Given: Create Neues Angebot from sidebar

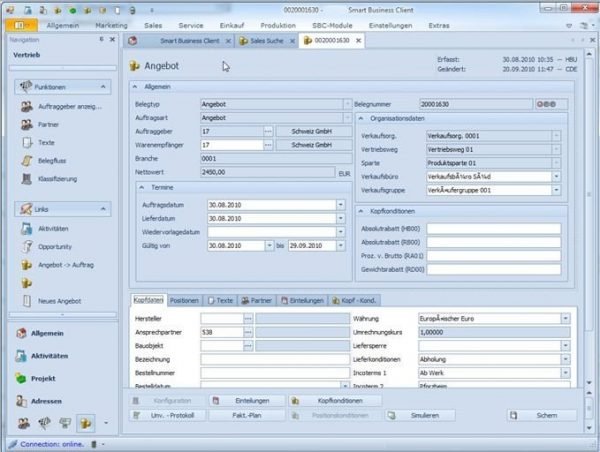Looking at the screenshot, I should pos(51,301).
